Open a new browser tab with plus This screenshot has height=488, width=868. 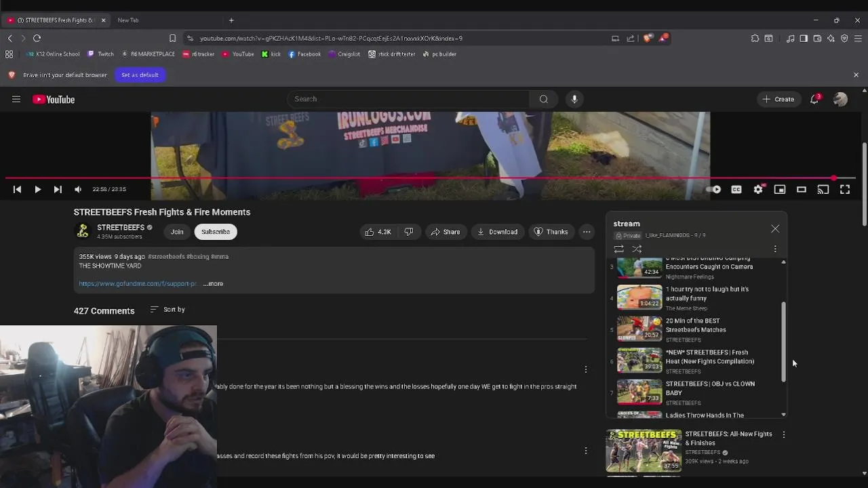coord(231,20)
